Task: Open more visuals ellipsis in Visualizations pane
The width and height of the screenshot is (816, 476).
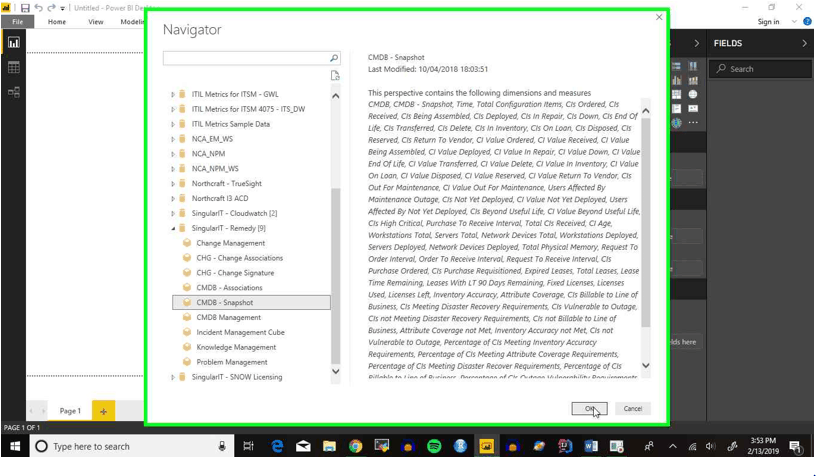Action: point(693,123)
